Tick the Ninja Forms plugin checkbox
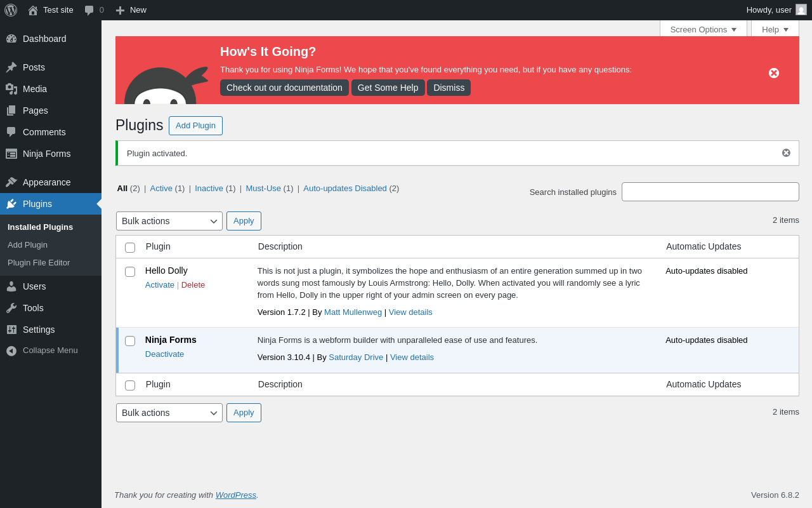The width and height of the screenshot is (812, 508). pyautogui.click(x=130, y=341)
